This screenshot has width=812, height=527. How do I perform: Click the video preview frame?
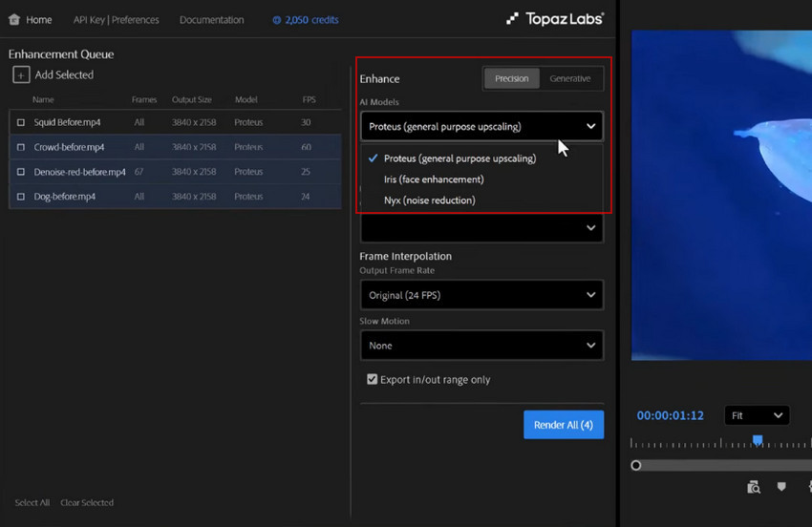pos(721,195)
